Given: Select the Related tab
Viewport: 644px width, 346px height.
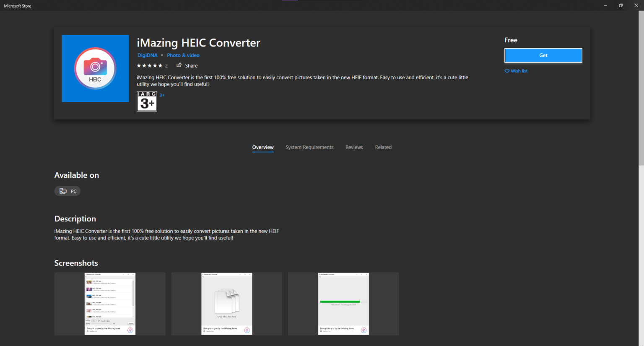Looking at the screenshot, I should coord(383,147).
